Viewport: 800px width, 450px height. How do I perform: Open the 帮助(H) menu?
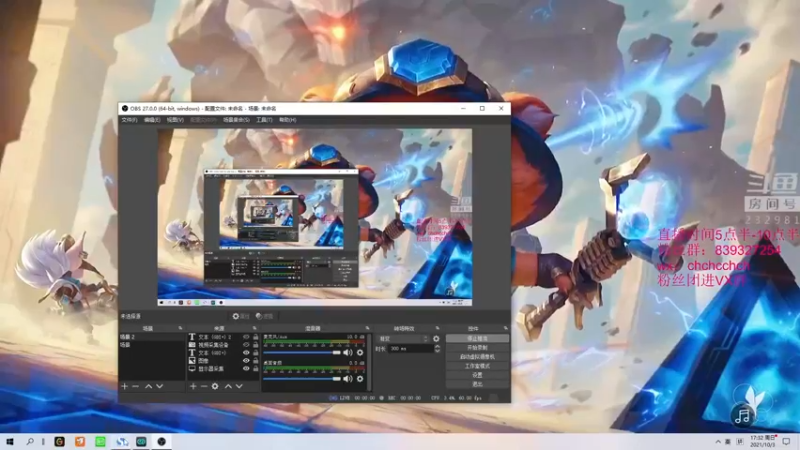pos(288,120)
